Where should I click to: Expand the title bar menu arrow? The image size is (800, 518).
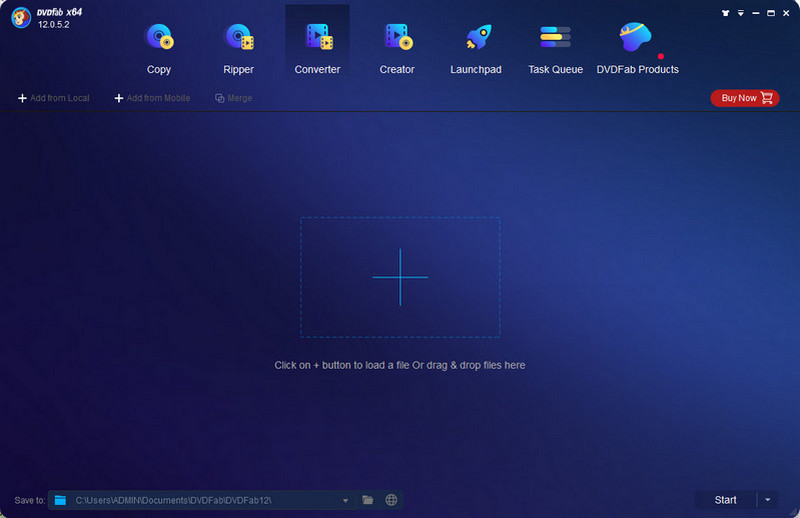741,14
